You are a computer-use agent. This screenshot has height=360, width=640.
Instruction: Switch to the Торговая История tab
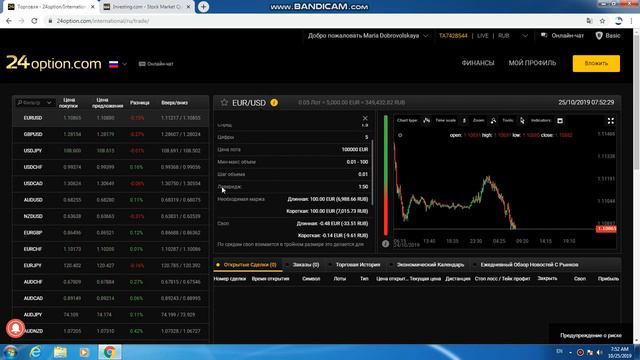[x=358, y=264]
